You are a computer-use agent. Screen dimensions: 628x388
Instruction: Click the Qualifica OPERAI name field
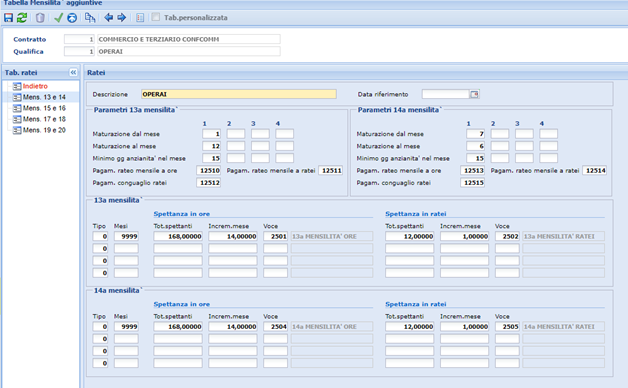coord(189,51)
